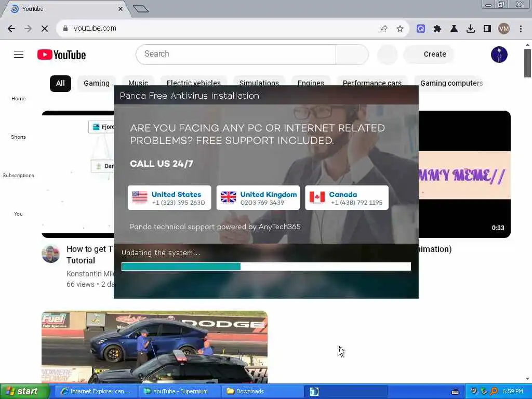Viewport: 532px width, 399px height.
Task: Click the Panda Free Antivirus installation title
Action: pyautogui.click(x=189, y=96)
